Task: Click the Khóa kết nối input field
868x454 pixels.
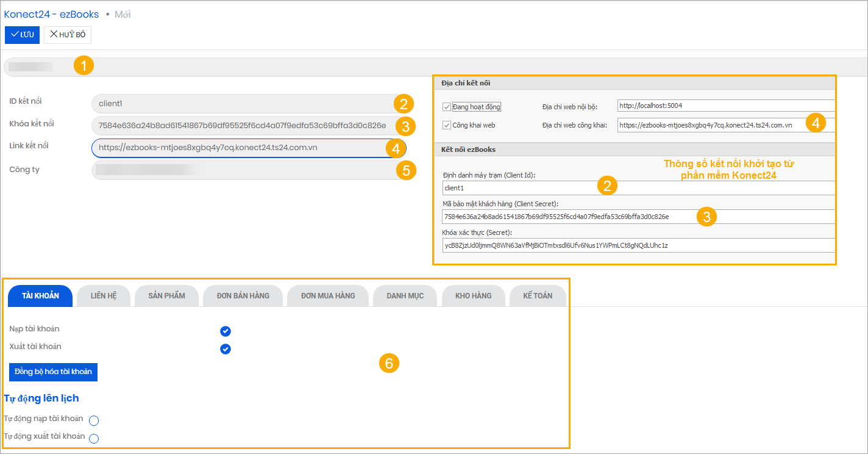Action: click(x=249, y=126)
